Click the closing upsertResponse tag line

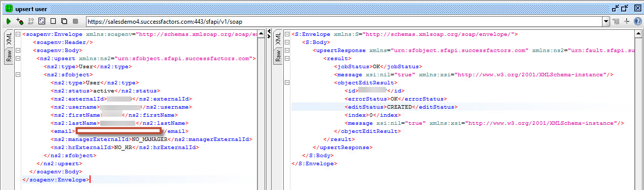tap(342, 147)
